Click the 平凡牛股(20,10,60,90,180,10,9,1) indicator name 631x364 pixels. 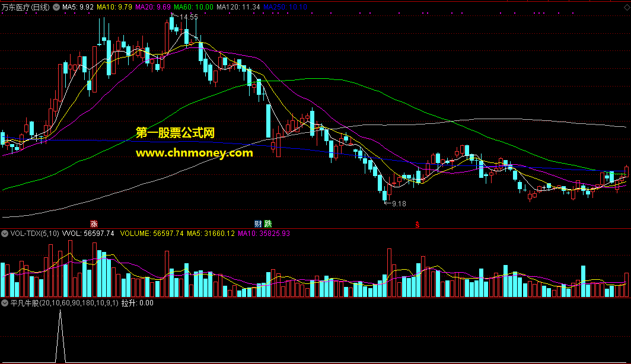[x=65, y=303]
